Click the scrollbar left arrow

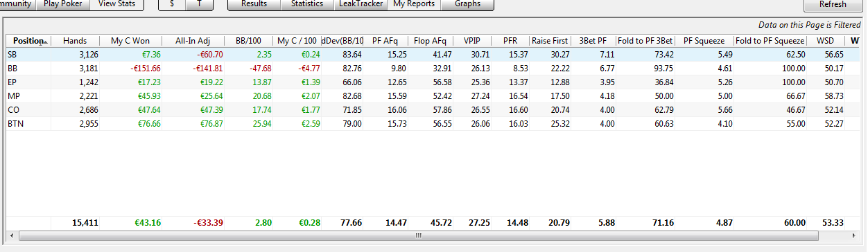pos(12,235)
